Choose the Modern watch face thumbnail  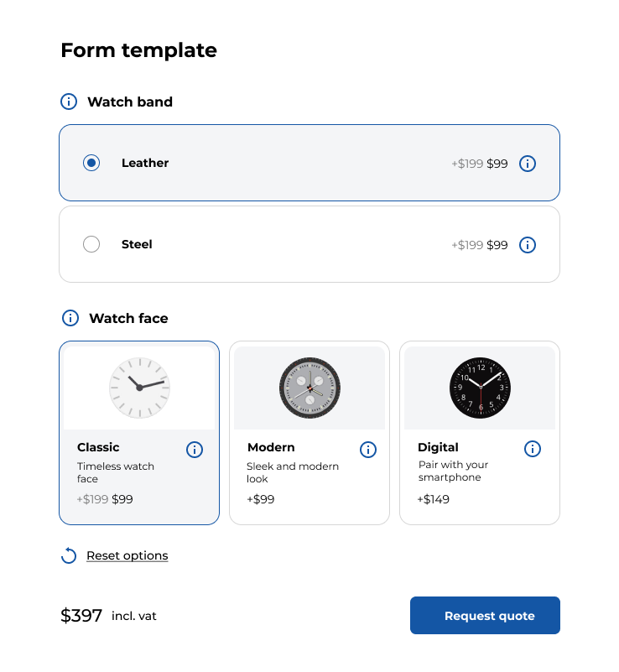309,387
